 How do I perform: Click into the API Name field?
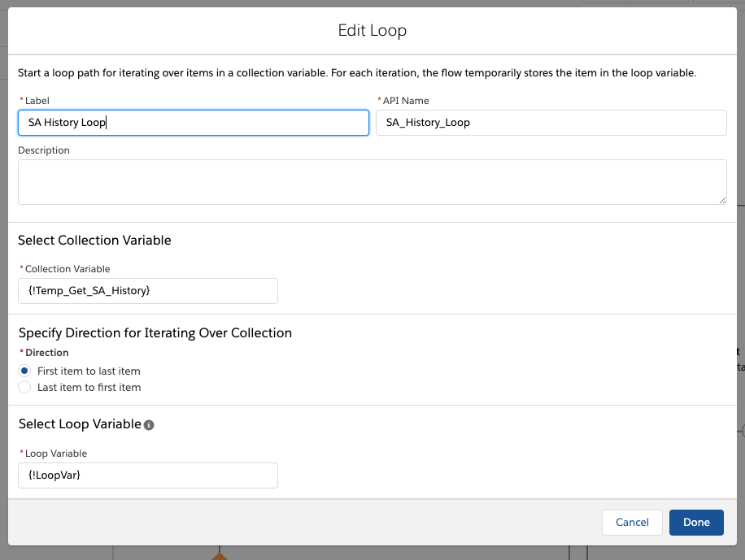click(551, 123)
